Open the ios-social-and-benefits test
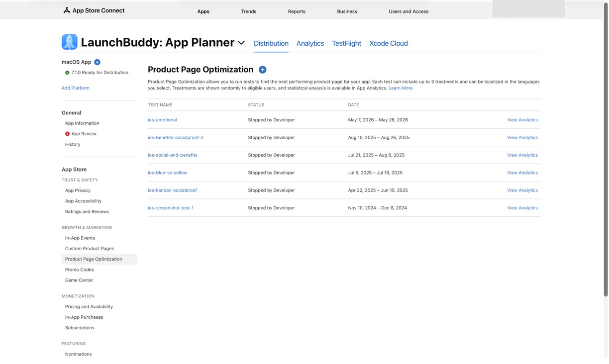The height and width of the screenshot is (364, 609). coord(173,155)
